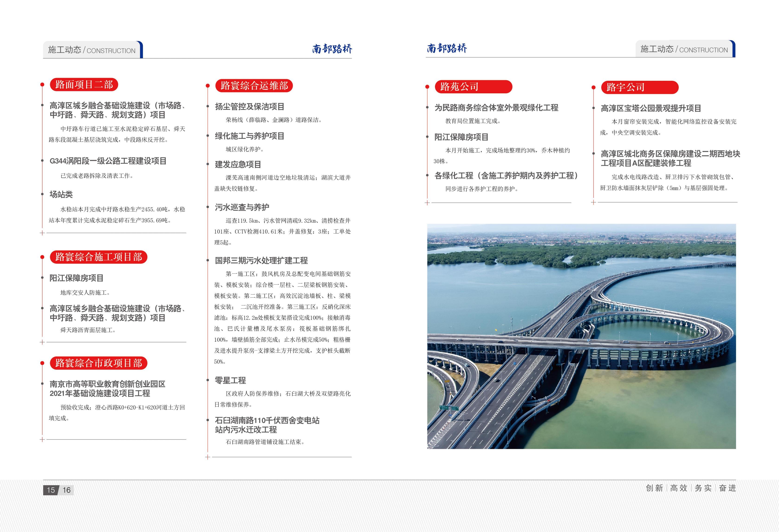Image resolution: width=779 pixels, height=532 pixels.
Task: Click the heading 南京市高等职业教育创新创业园区
Action: (107, 384)
